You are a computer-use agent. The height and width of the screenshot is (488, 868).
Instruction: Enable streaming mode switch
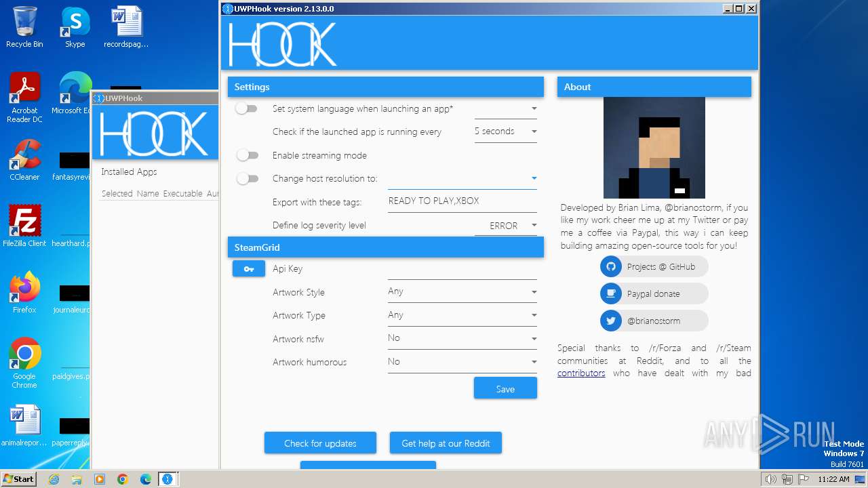[x=247, y=155]
